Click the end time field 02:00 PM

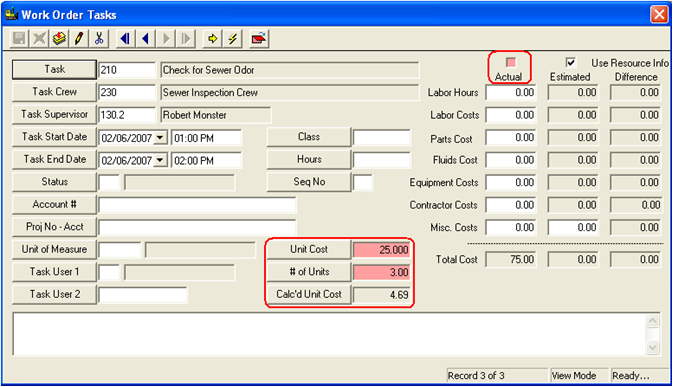(x=206, y=160)
